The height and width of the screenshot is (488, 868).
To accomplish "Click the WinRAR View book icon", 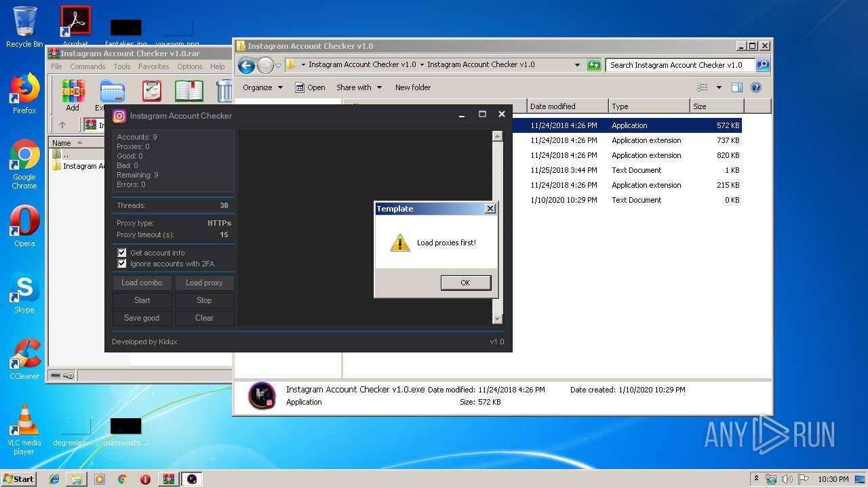I will tap(189, 91).
